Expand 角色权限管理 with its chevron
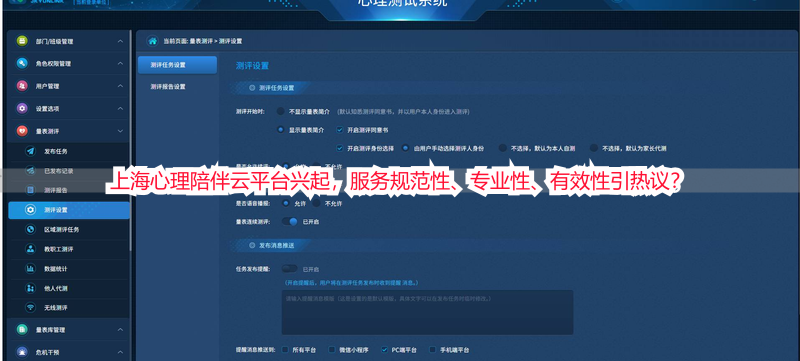 point(120,63)
